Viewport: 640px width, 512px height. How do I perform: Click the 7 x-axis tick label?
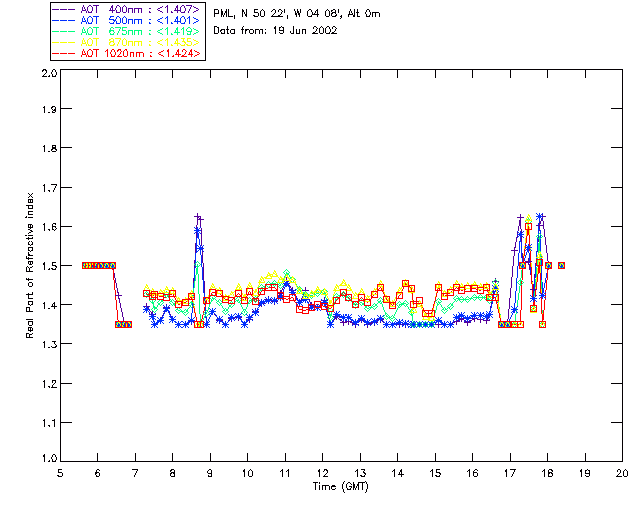pyautogui.click(x=135, y=473)
